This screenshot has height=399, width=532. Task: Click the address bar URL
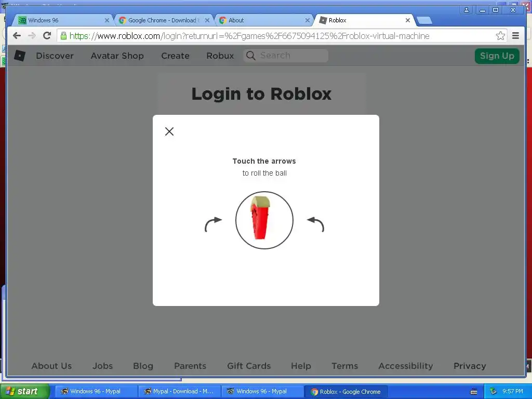coord(249,36)
